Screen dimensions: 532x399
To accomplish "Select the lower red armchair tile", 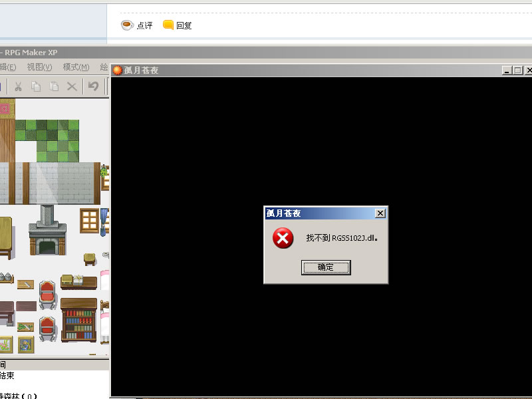I will pos(47,329).
